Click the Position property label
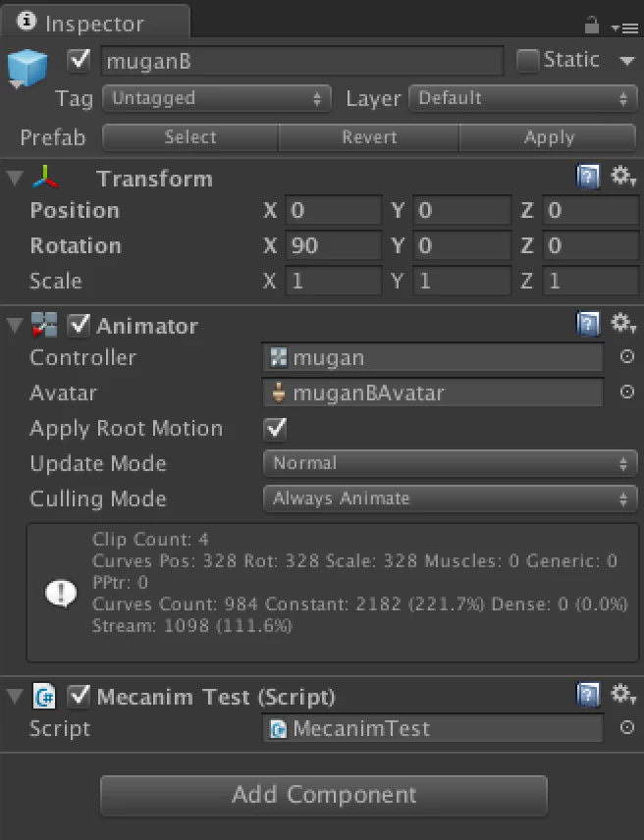 75,210
